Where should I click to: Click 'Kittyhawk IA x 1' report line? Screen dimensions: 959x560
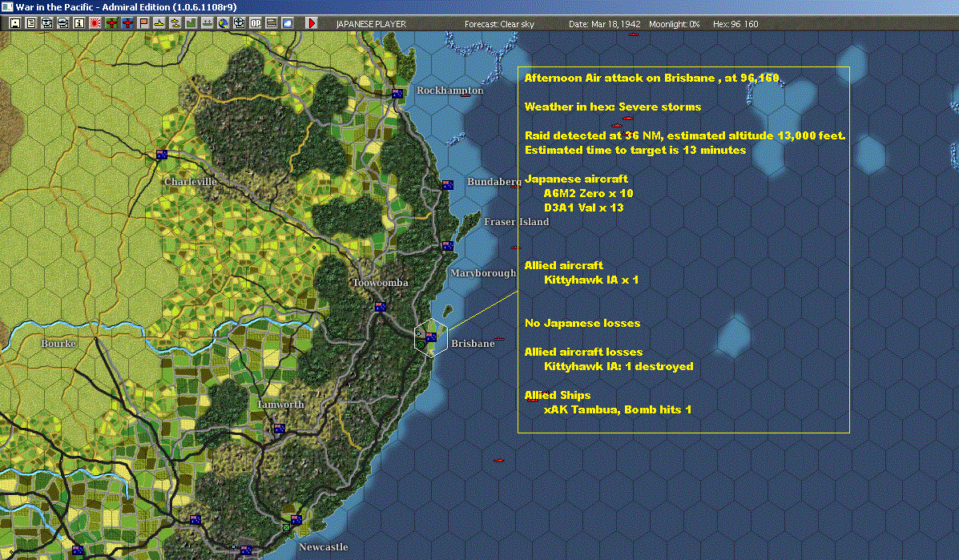click(x=590, y=280)
